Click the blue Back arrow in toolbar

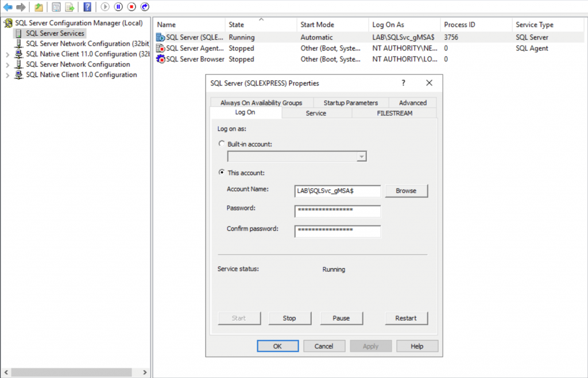coord(8,7)
